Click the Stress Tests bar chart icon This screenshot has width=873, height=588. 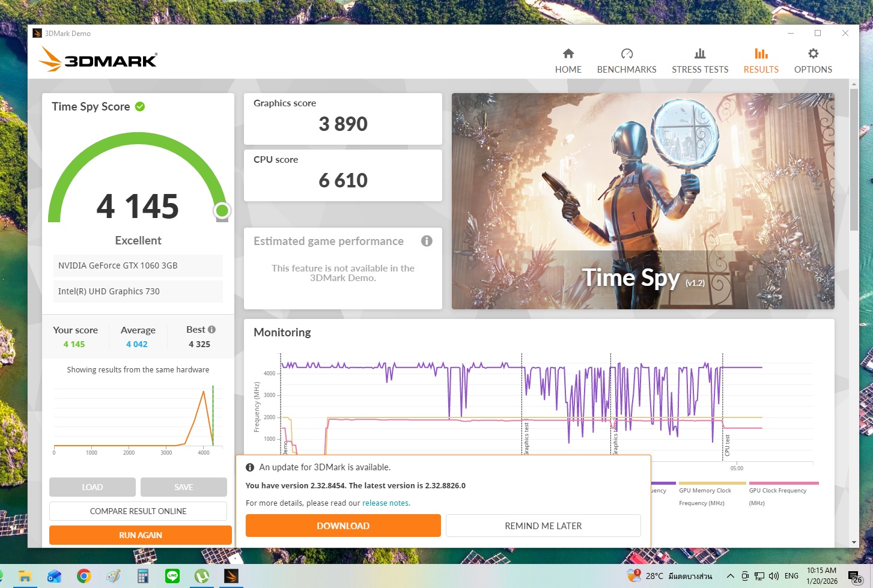click(700, 54)
